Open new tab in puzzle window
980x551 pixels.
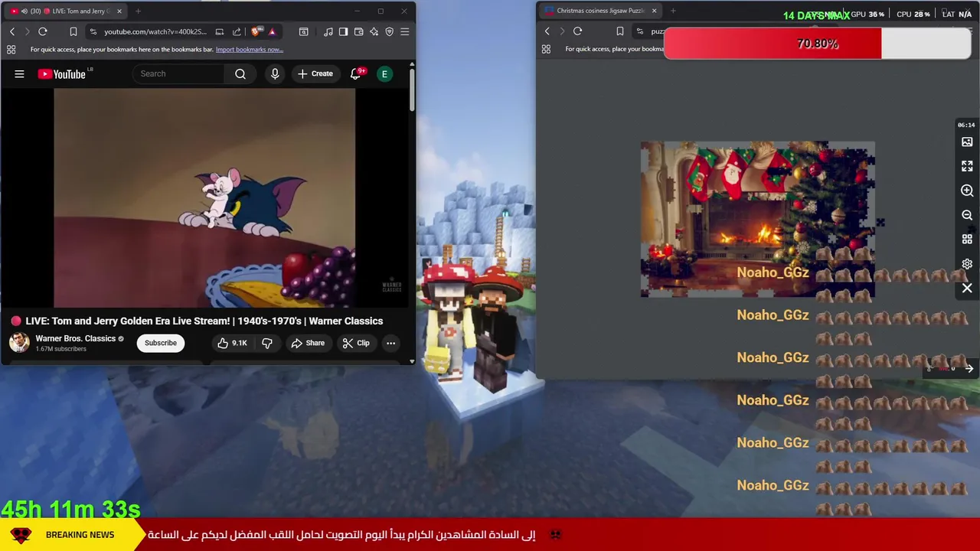[673, 11]
